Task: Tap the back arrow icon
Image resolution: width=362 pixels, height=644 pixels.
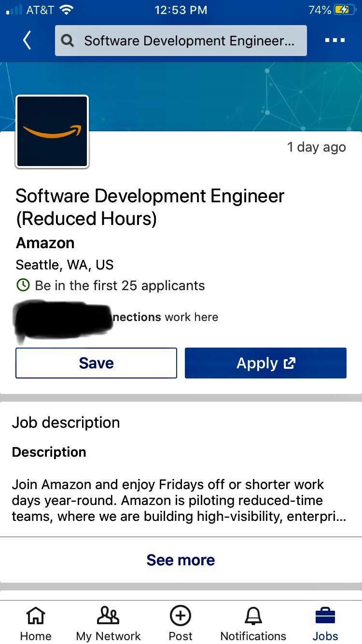Action: (x=27, y=41)
